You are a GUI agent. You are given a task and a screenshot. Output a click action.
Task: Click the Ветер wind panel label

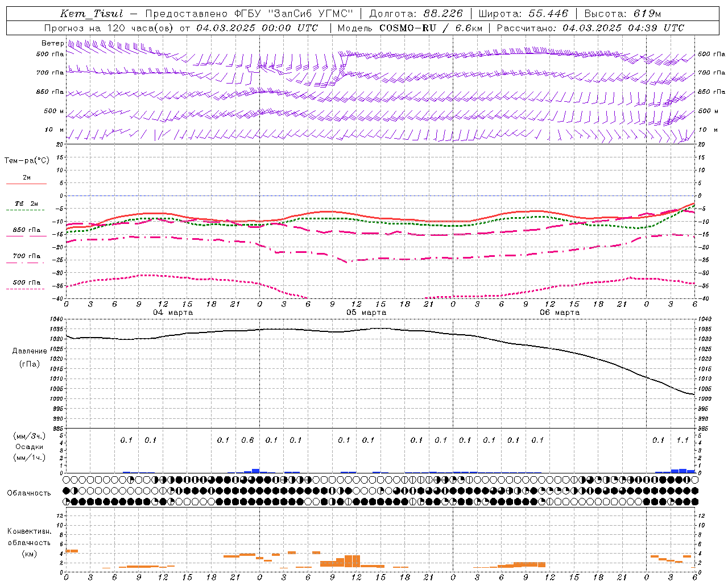pyautogui.click(x=52, y=43)
